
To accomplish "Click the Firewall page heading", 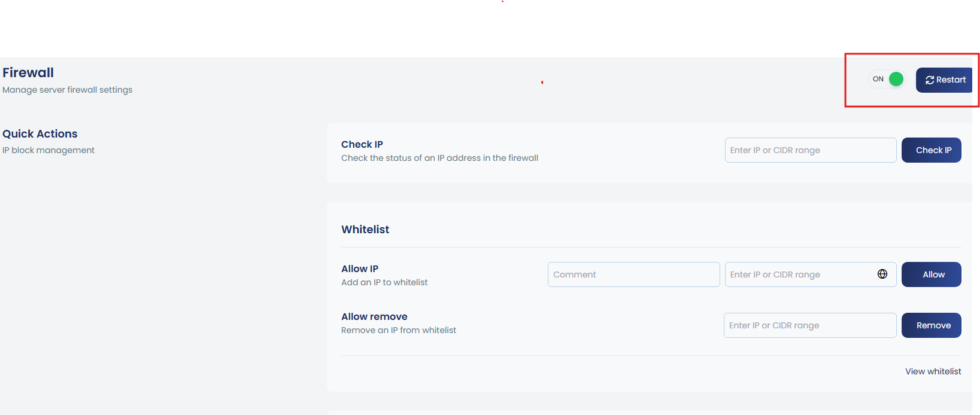I will pos(28,73).
